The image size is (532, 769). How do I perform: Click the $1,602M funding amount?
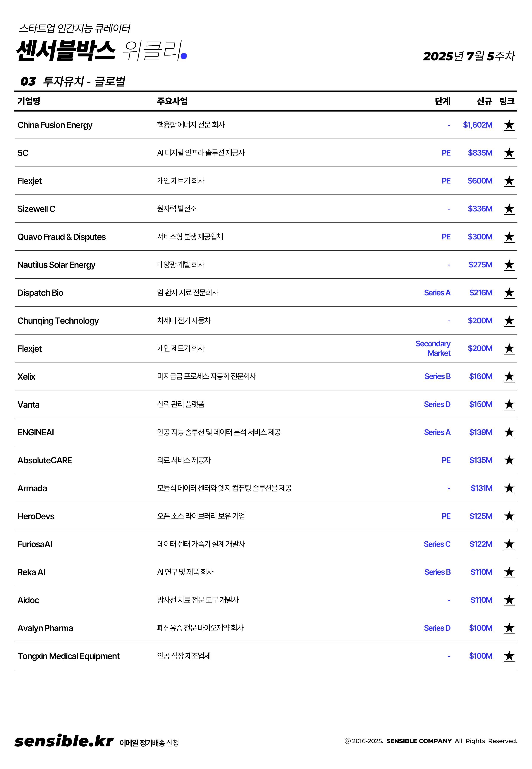tap(477, 125)
